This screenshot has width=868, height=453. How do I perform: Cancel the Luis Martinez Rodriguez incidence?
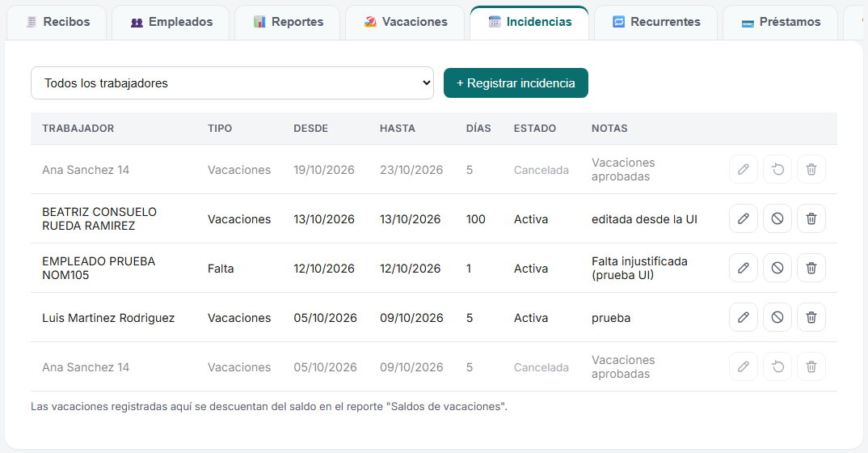coord(777,317)
